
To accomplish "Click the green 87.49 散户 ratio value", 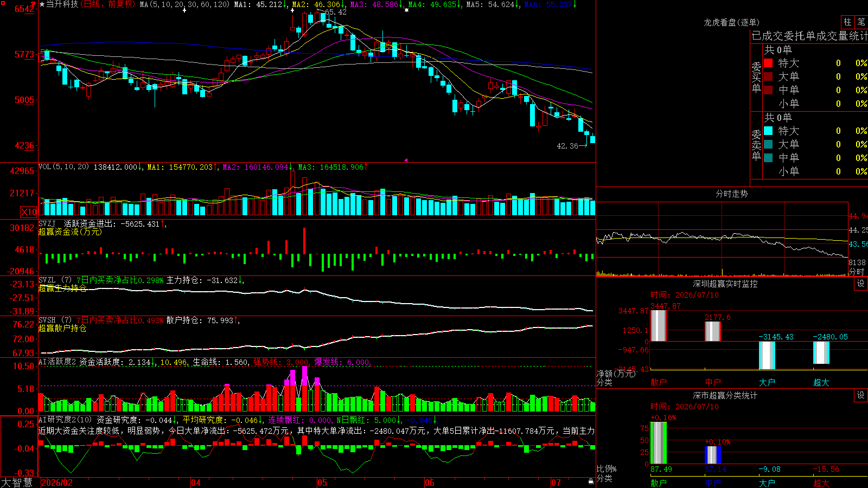I will click(661, 469).
